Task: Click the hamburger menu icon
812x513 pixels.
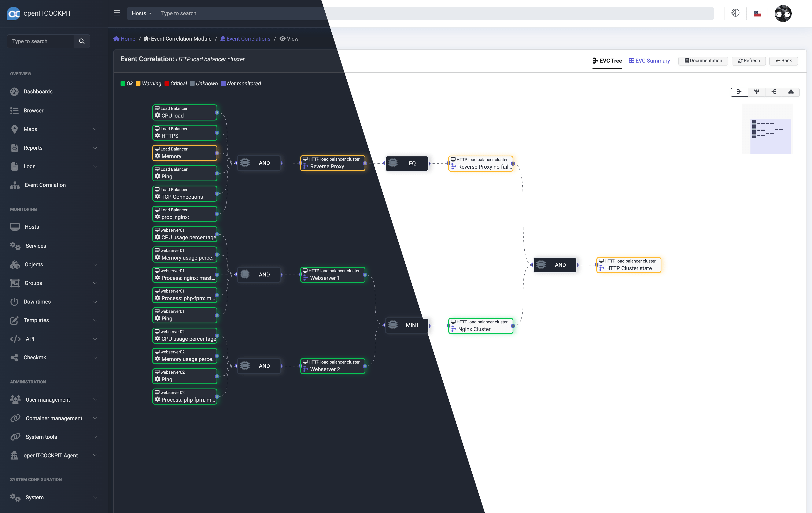Action: (117, 13)
